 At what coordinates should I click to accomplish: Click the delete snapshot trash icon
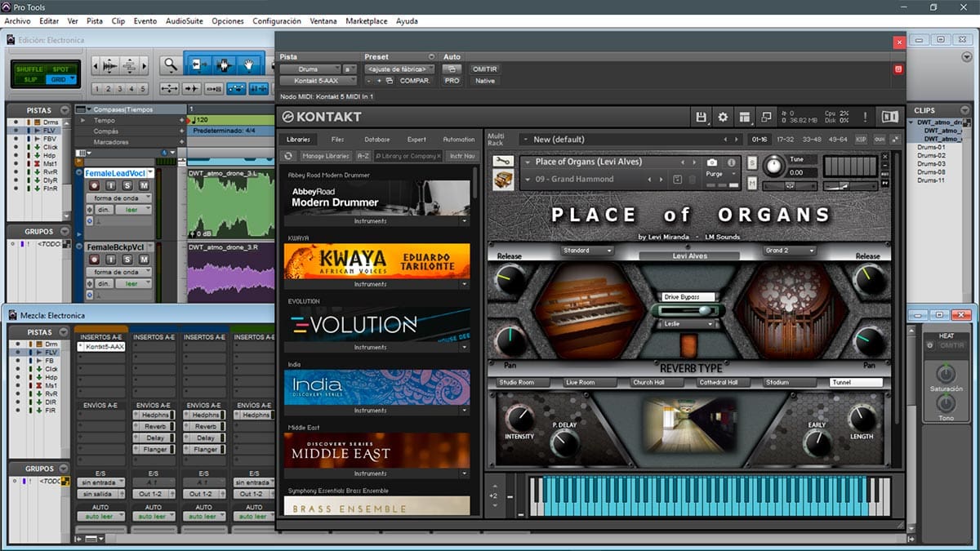coord(692,179)
